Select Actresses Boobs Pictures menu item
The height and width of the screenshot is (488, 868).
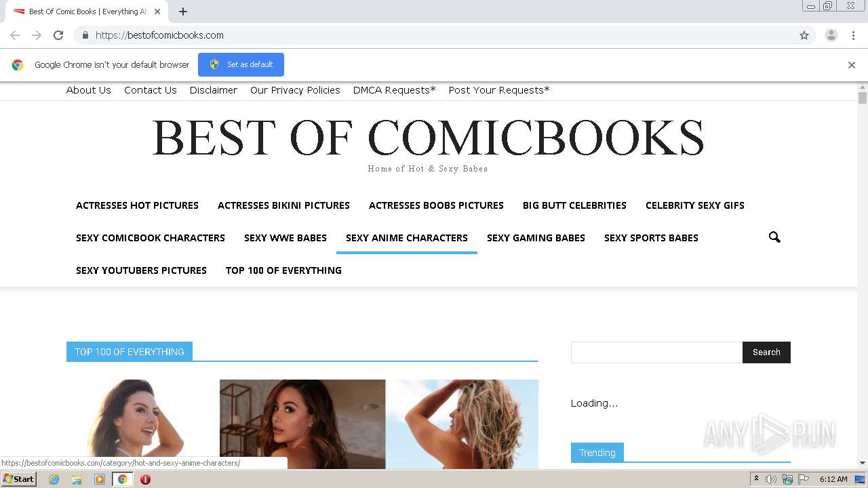point(436,205)
